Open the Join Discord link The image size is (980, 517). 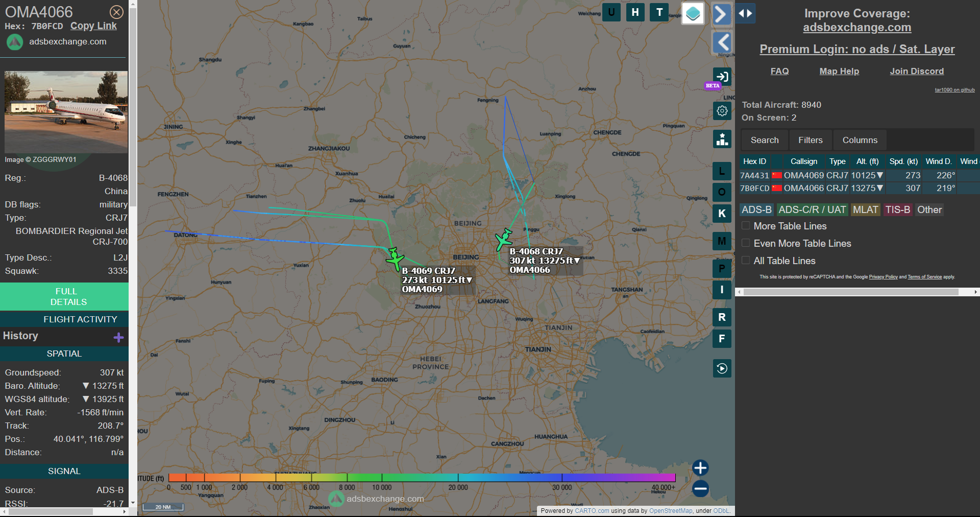pyautogui.click(x=917, y=71)
